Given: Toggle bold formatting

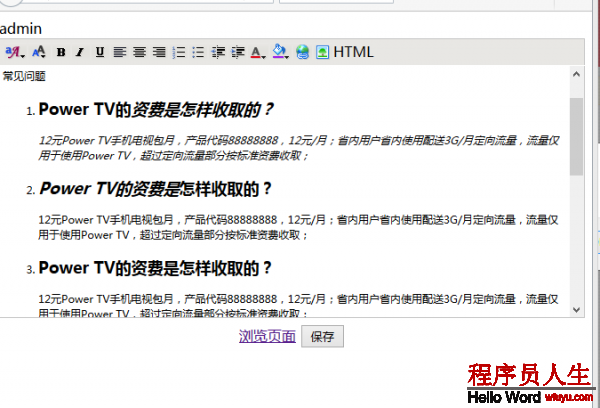Looking at the screenshot, I should (x=61, y=52).
